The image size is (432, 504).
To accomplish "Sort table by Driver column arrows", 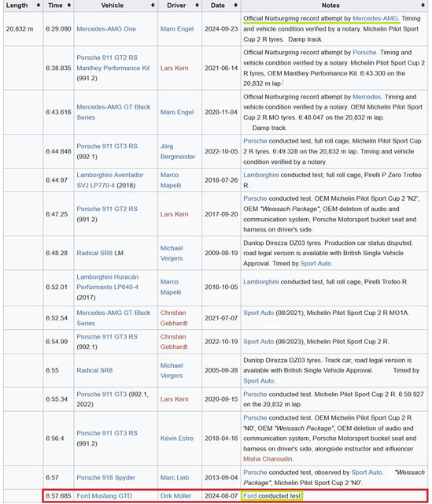I will [x=198, y=6].
